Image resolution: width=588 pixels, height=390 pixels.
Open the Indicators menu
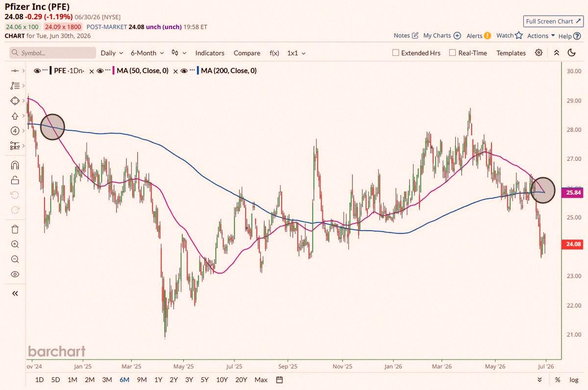pos(210,53)
